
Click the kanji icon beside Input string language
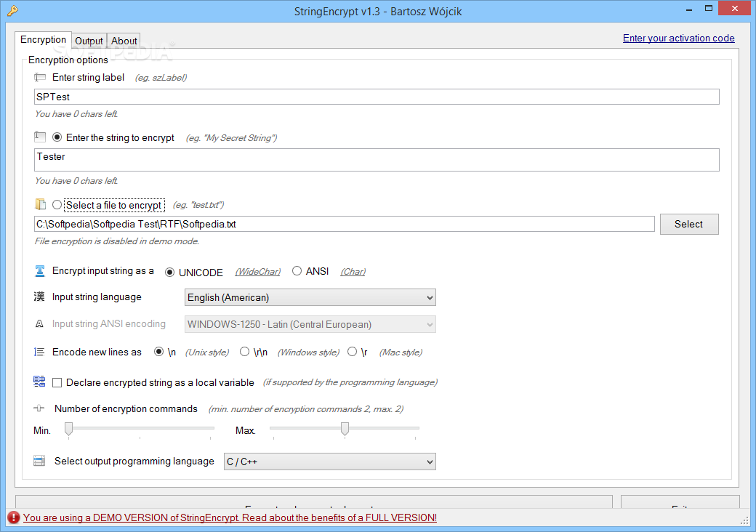(x=39, y=297)
